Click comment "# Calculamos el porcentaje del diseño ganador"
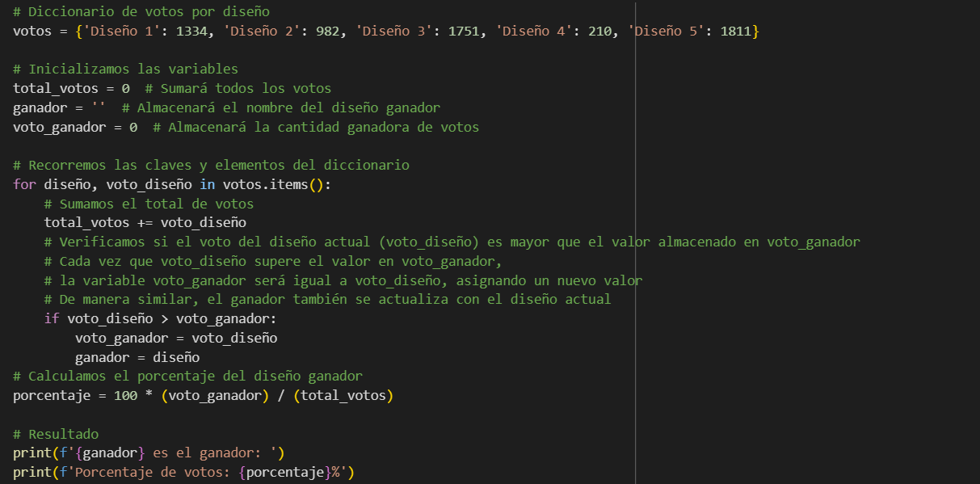The image size is (980, 484). click(187, 377)
